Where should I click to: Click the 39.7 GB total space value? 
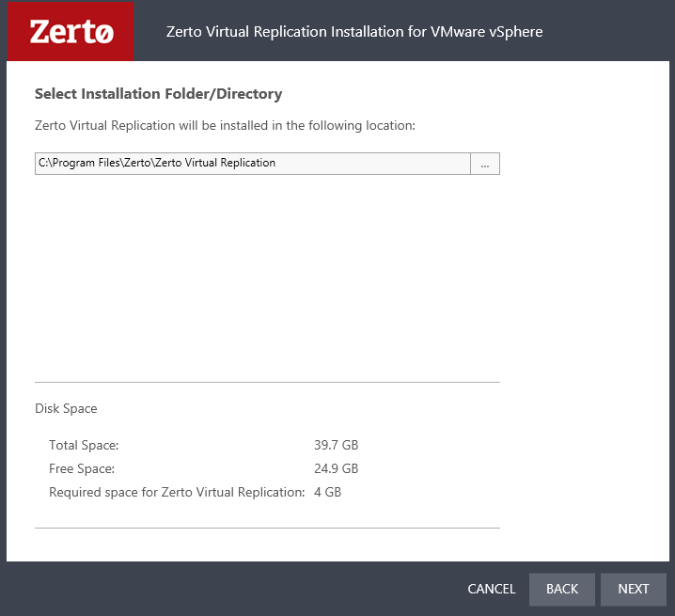pyautogui.click(x=336, y=445)
